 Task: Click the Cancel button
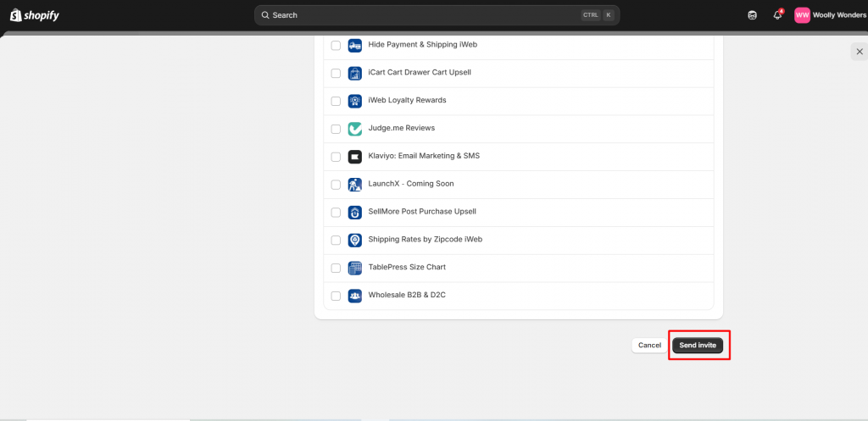coord(649,346)
